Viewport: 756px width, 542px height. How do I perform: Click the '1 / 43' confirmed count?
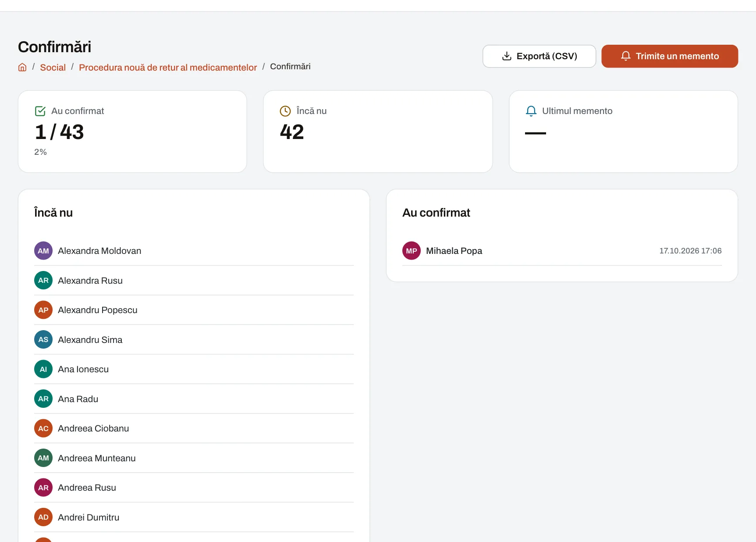(59, 132)
